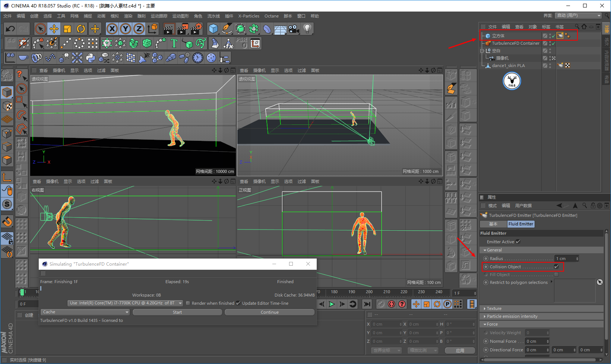Open the 模拟 menu
Screen dimensions: 611x364
pyautogui.click(x=115, y=16)
